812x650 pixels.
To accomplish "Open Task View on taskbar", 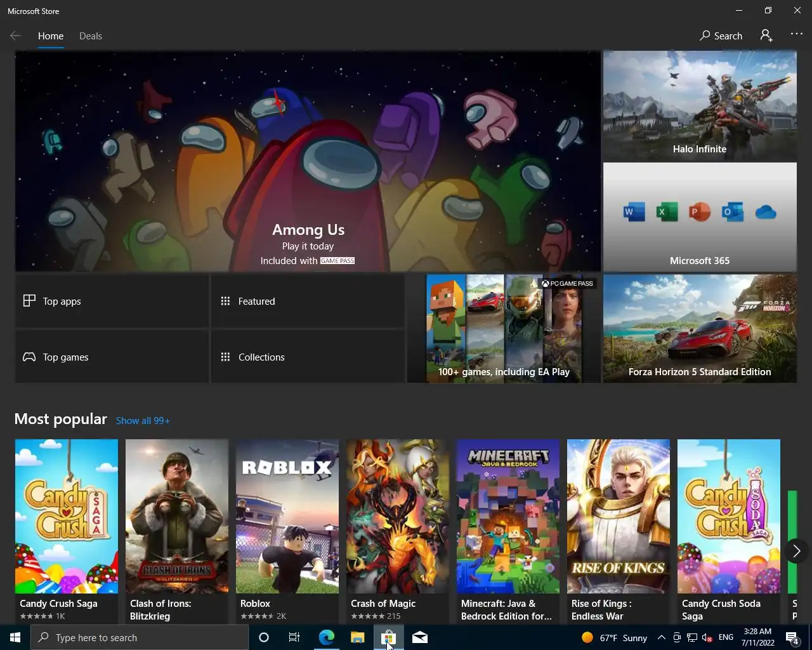I will (294, 637).
